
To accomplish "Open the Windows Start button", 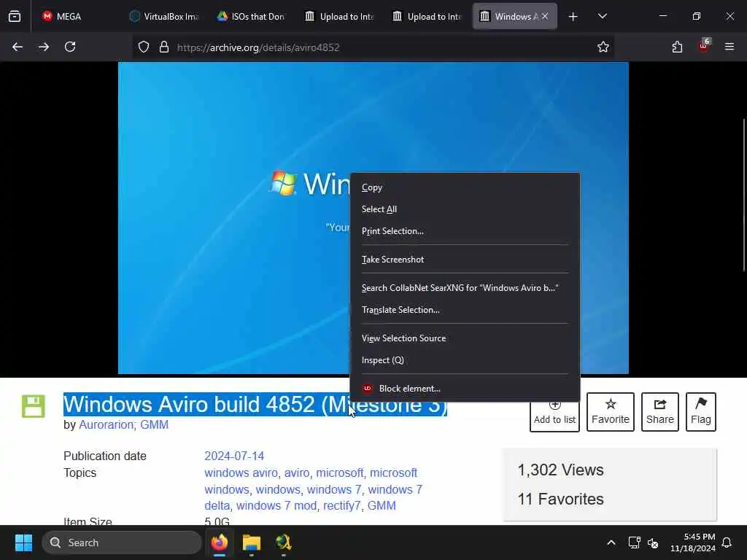I will pyautogui.click(x=23, y=542).
